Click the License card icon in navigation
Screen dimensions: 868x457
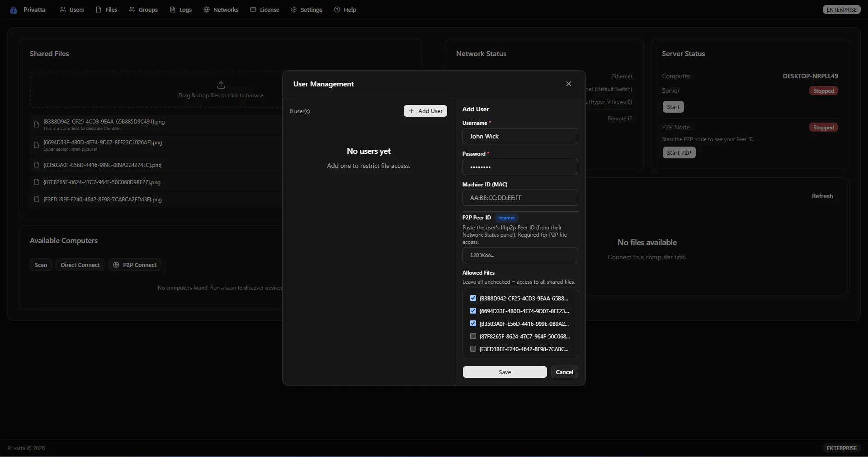pyautogui.click(x=253, y=10)
